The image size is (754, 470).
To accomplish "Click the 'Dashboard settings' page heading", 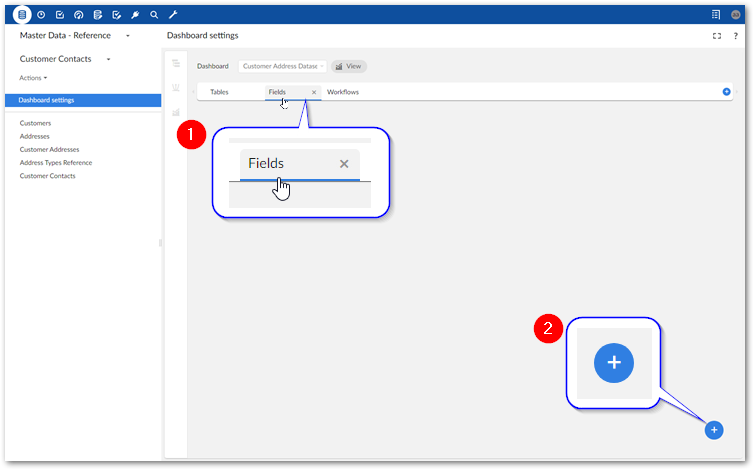I will (202, 36).
